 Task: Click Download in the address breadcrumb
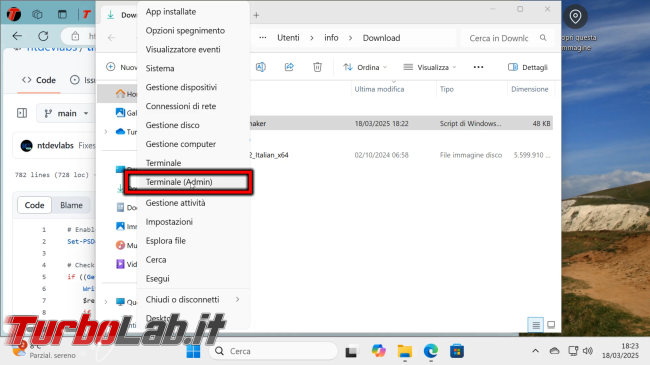click(x=381, y=38)
